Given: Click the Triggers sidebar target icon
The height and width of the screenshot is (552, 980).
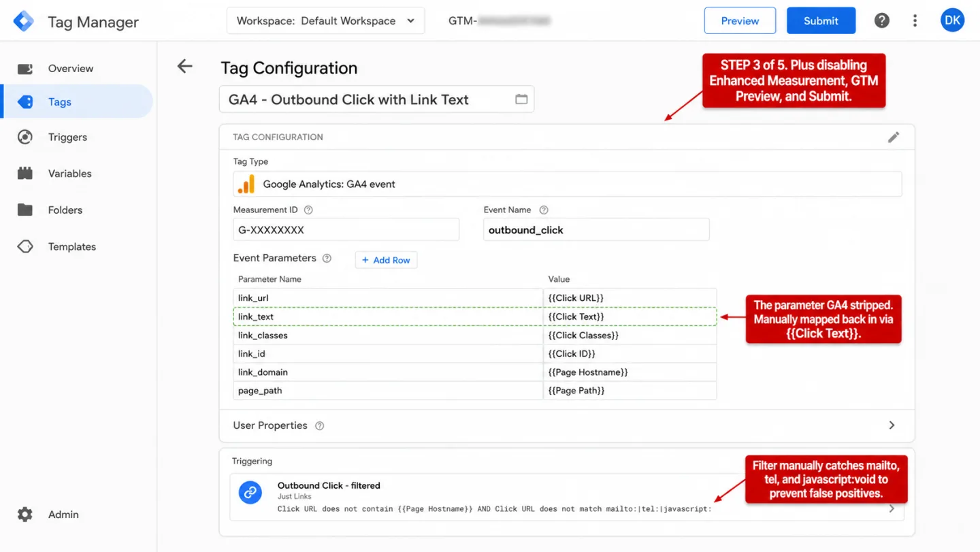Looking at the screenshot, I should [x=25, y=137].
